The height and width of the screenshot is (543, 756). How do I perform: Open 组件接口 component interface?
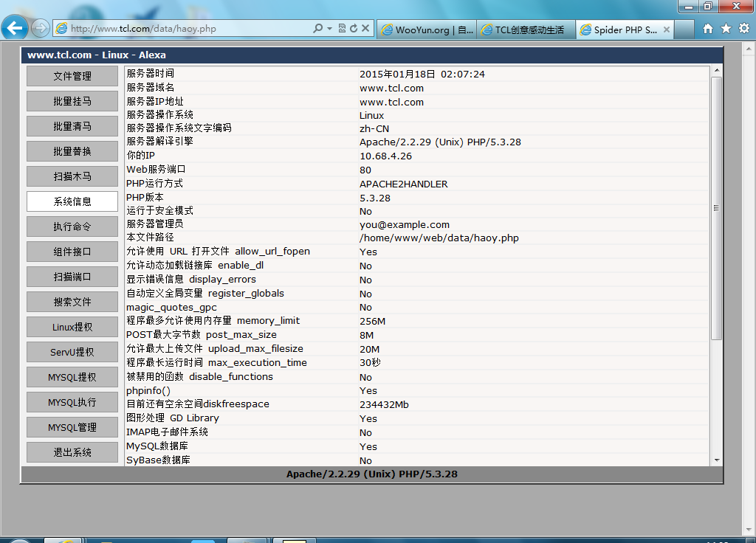click(x=72, y=252)
